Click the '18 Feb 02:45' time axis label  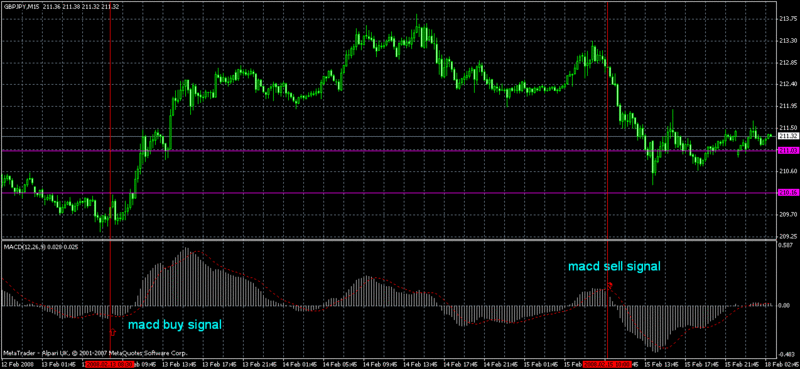[782, 364]
